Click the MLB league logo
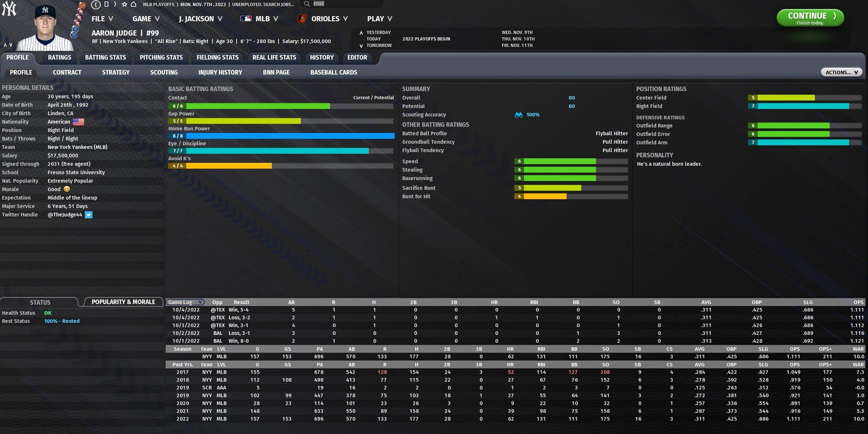The image size is (868, 434). (246, 19)
